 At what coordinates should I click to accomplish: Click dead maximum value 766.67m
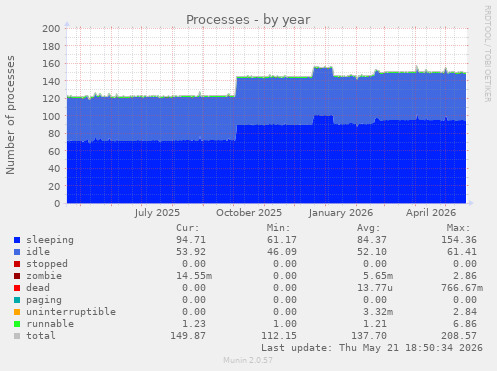click(462, 288)
